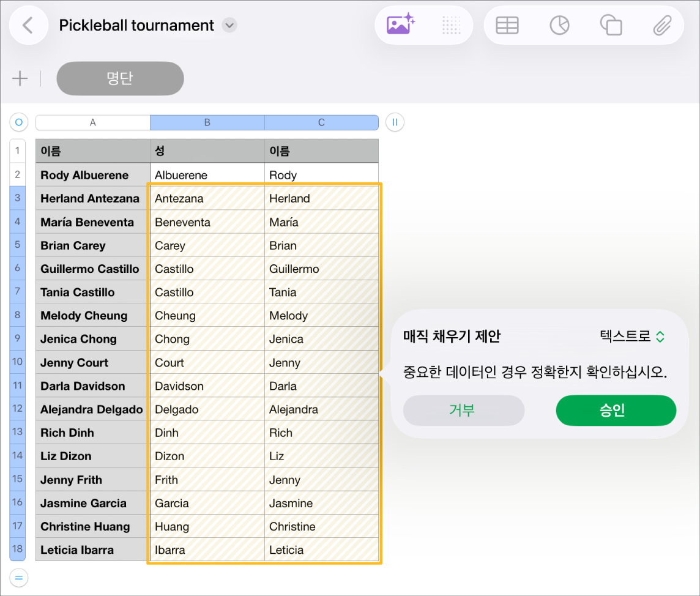Select the Court cell
The width and height of the screenshot is (700, 596).
tap(207, 362)
